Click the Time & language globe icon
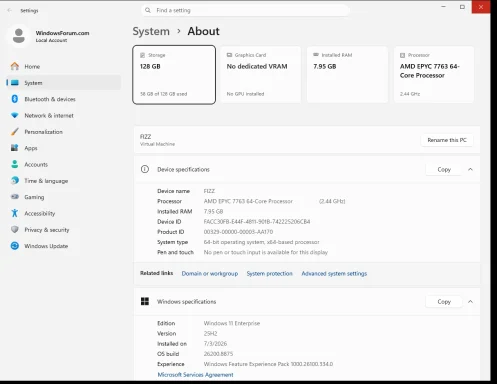Viewport: 497px width, 384px height. [x=15, y=181]
